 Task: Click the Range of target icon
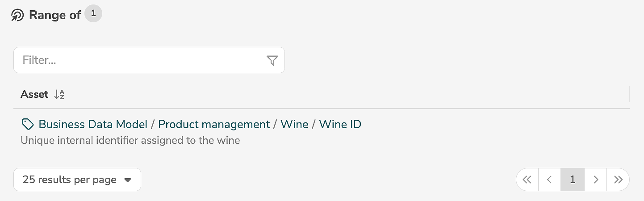(x=17, y=16)
